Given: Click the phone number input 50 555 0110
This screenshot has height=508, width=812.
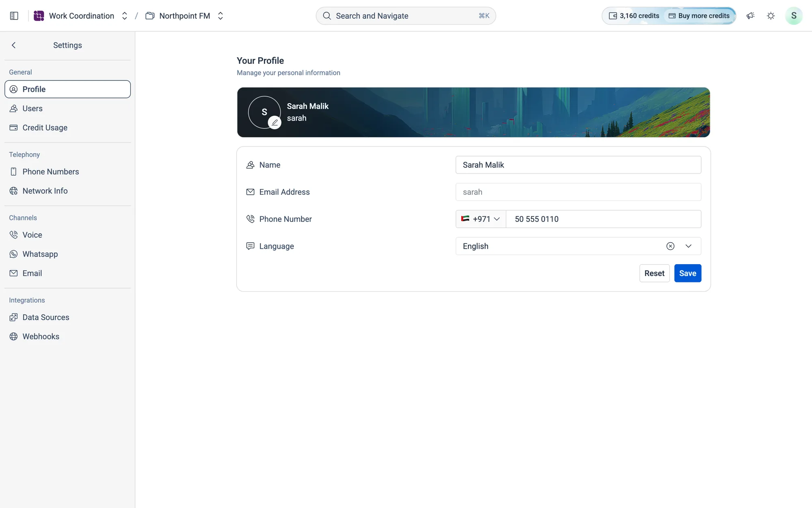Looking at the screenshot, I should pos(603,219).
